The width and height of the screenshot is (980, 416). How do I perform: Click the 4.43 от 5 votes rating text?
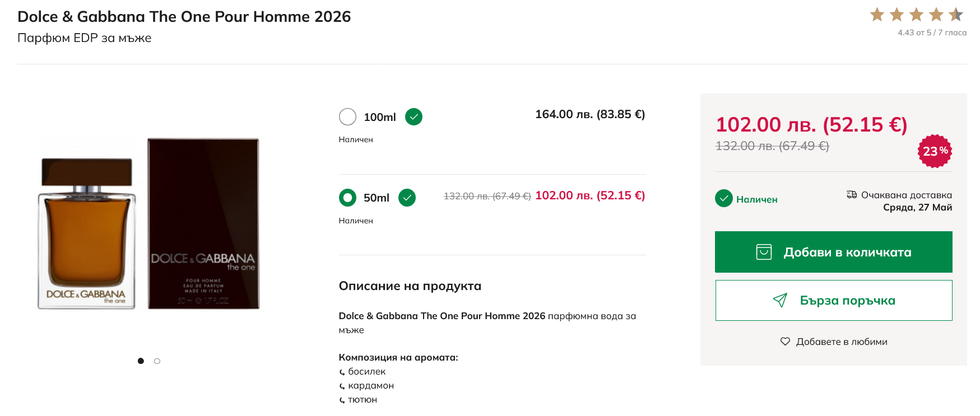932,32
